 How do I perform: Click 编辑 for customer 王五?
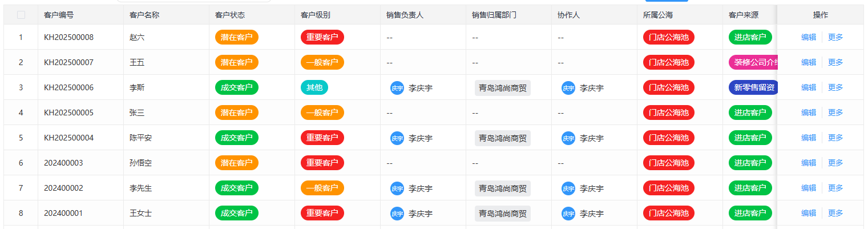(808, 63)
